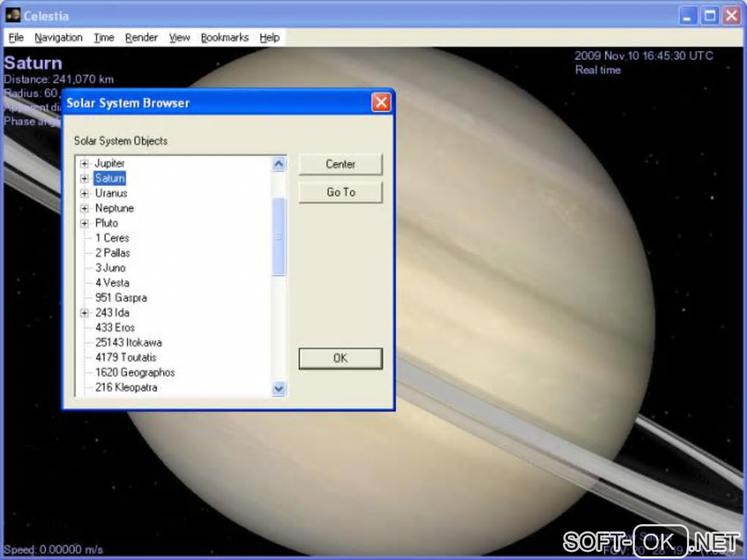This screenshot has width=747, height=560.
Task: Expand the Neptune tree node
Action: click(84, 209)
